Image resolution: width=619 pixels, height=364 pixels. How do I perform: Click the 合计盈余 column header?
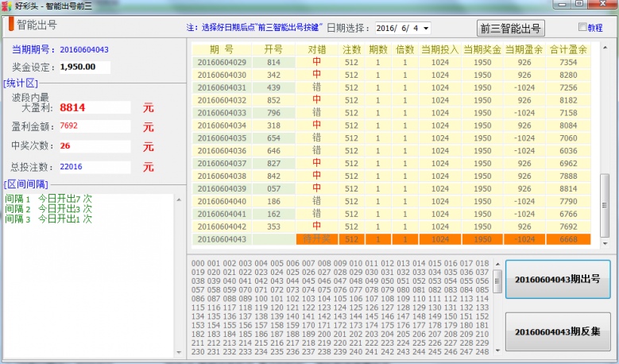[568, 49]
